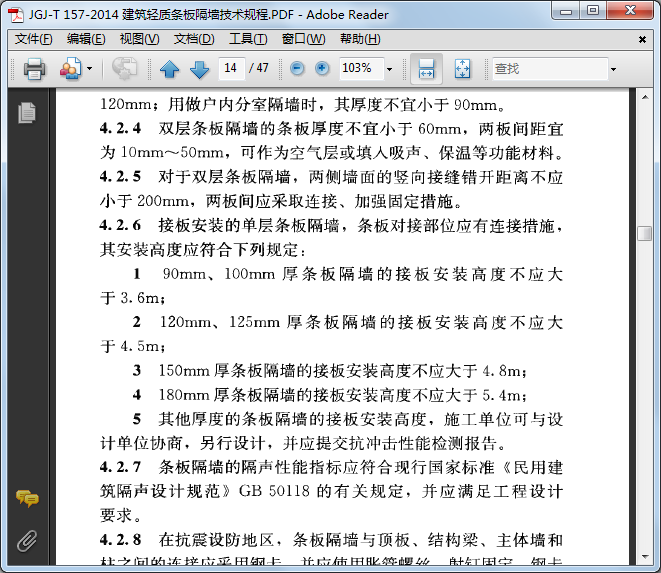The width and height of the screenshot is (661, 573).
Task: Open the zoom level dropdown arrow
Action: point(390,69)
